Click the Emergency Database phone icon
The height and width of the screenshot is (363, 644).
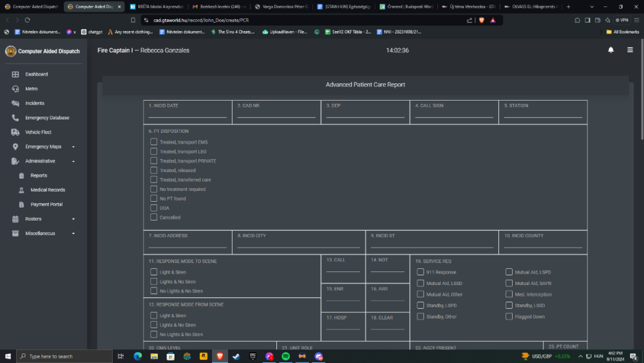[15, 118]
